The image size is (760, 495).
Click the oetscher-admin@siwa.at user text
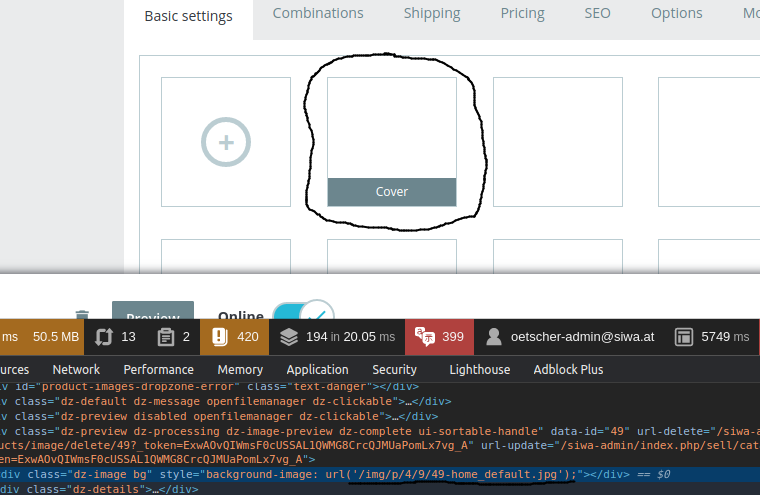coord(583,336)
